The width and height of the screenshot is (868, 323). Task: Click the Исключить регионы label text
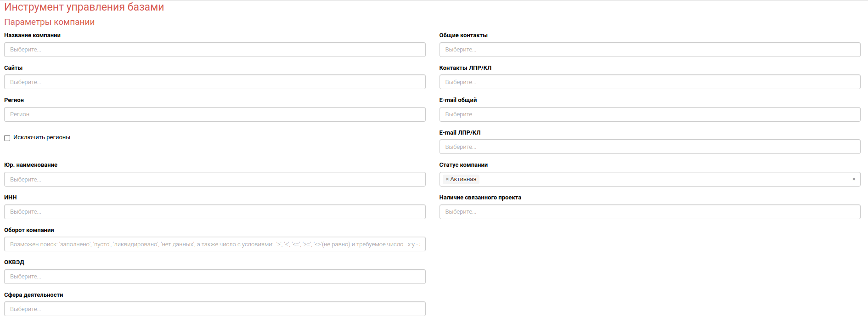(x=42, y=137)
